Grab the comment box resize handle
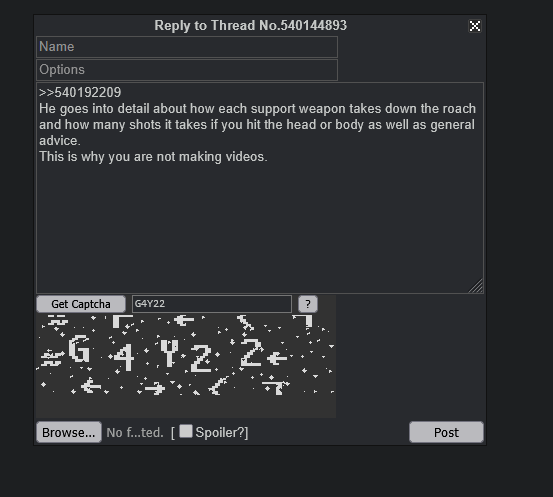Image resolution: width=553 pixels, height=497 pixels. (476, 286)
